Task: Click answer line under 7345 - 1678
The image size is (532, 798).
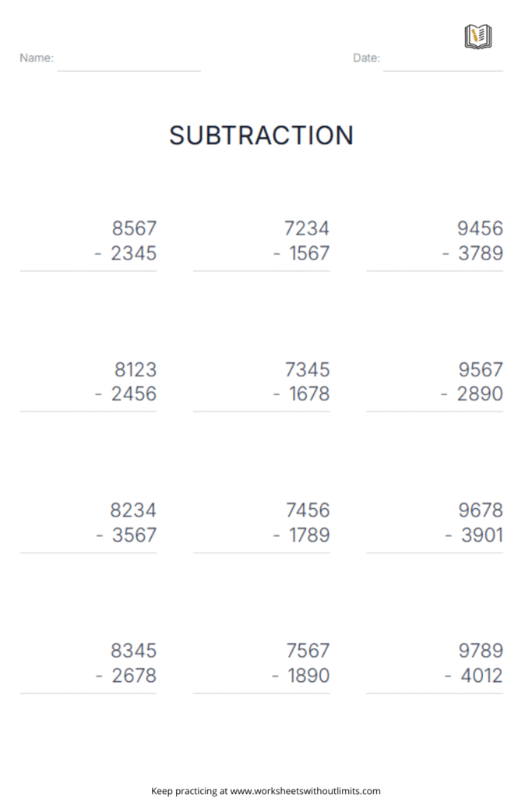Action: click(x=262, y=411)
